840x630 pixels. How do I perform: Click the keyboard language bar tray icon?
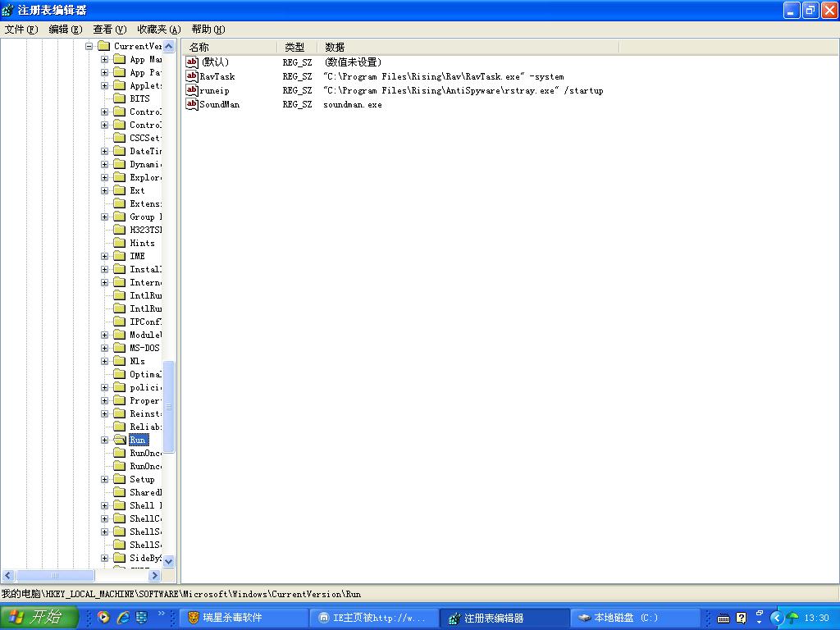pos(724,619)
